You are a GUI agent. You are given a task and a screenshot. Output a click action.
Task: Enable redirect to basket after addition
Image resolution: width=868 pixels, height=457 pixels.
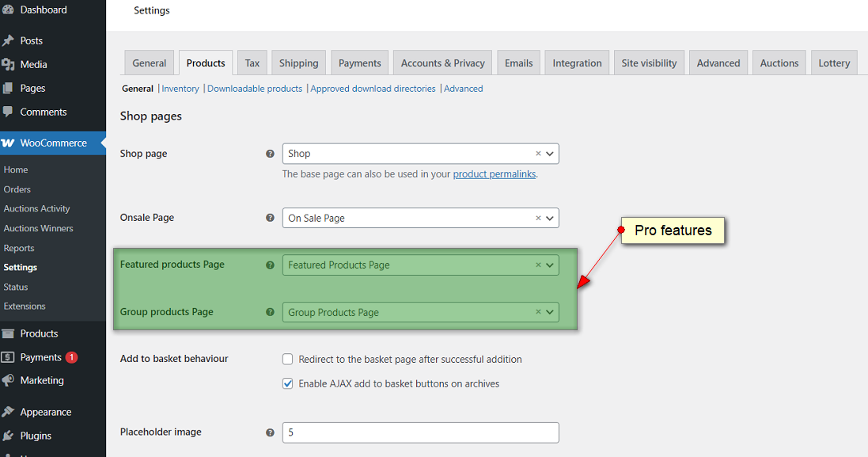click(x=287, y=359)
